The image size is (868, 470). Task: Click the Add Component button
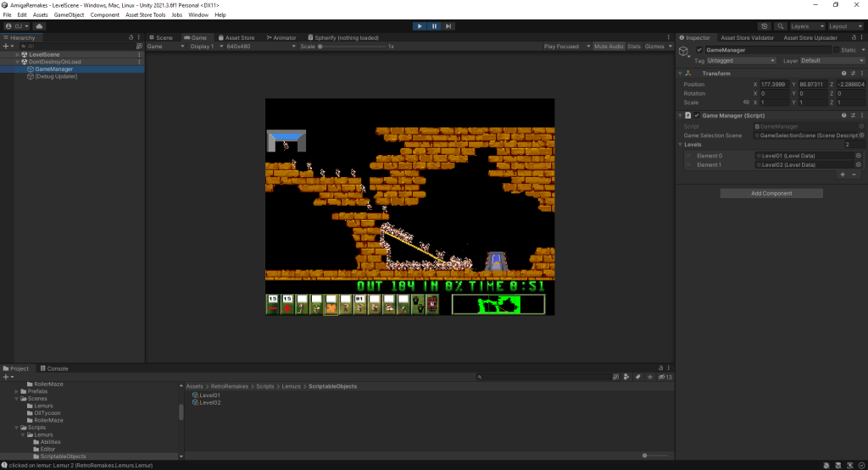point(771,194)
